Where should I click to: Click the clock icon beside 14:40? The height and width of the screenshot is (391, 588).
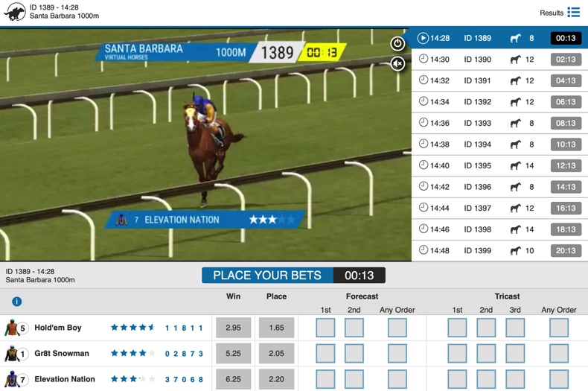424,165
